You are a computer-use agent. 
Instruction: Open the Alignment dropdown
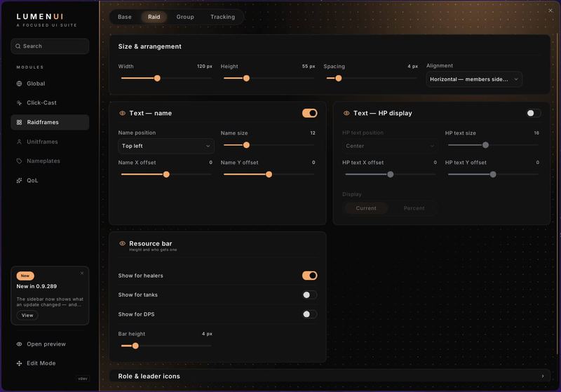pos(474,79)
